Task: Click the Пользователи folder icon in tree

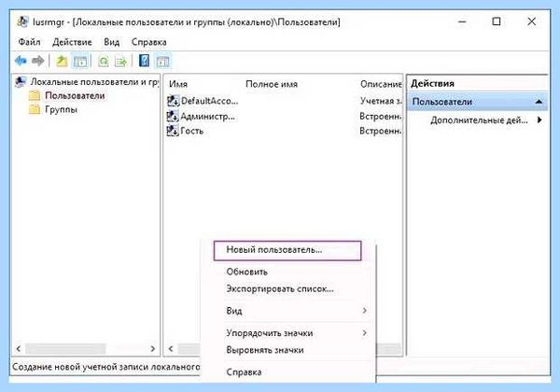Action: click(x=35, y=96)
